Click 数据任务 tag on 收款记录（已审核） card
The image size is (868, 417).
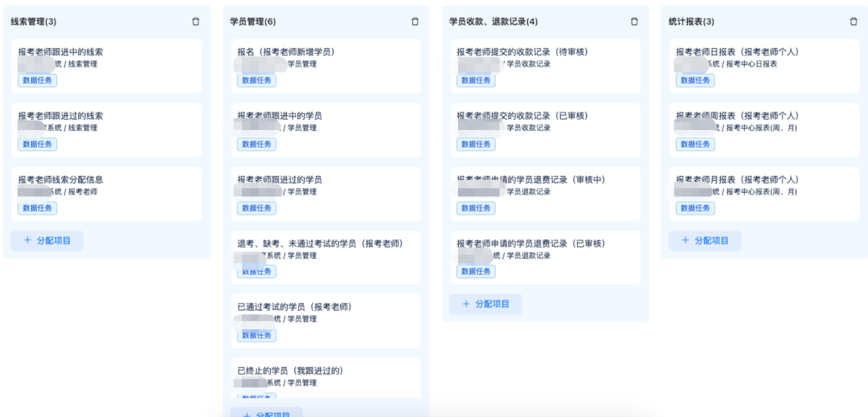point(476,145)
